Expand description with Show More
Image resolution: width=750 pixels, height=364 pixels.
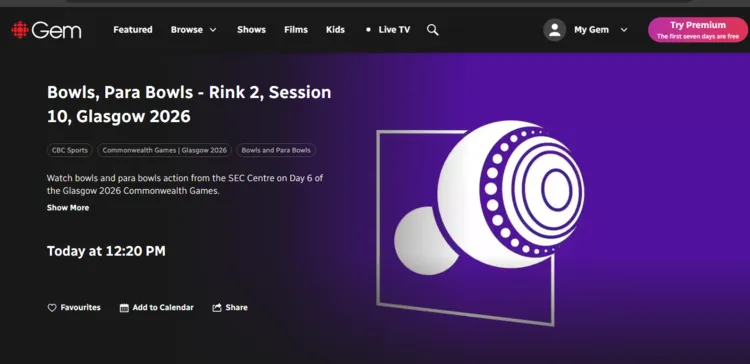point(68,208)
